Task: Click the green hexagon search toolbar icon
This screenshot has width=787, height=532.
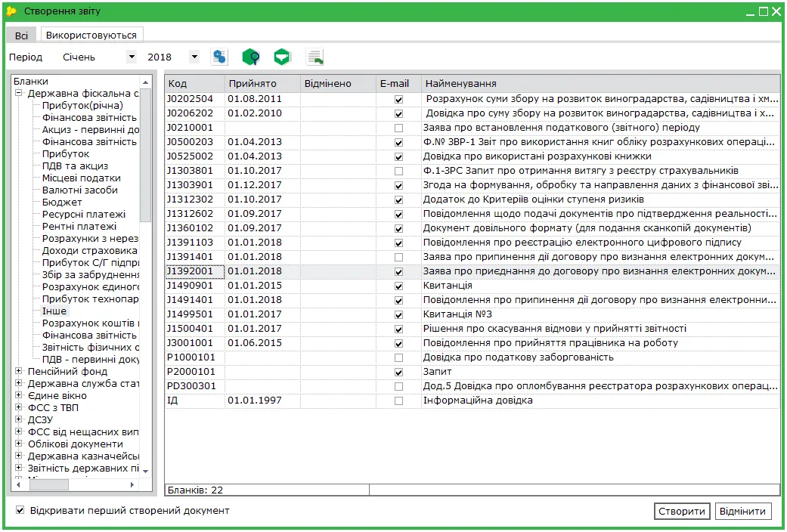Action: 251,57
